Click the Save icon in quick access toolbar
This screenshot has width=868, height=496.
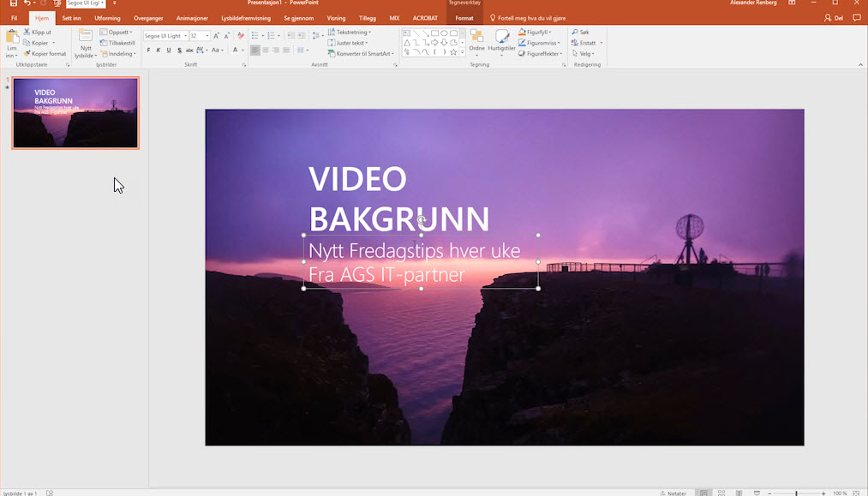click(x=14, y=3)
